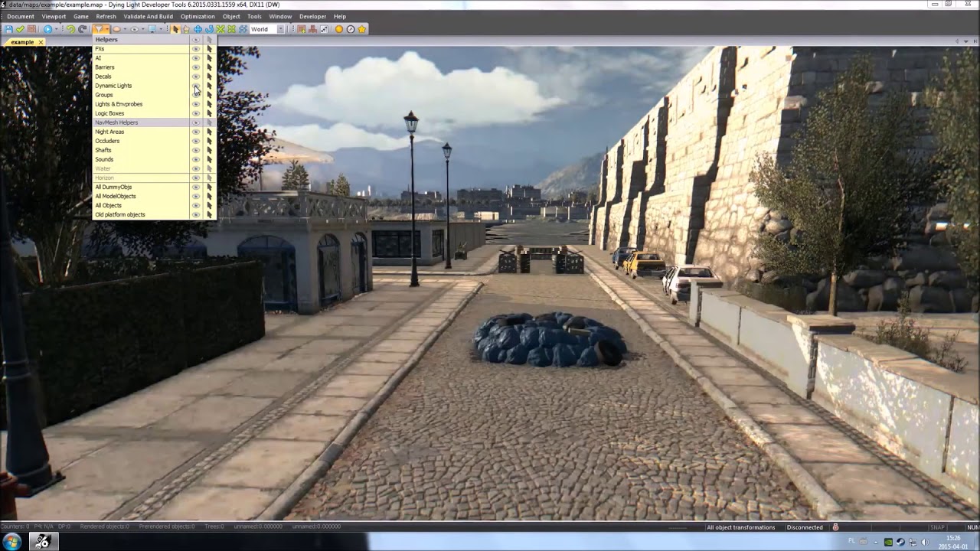
Task: Toggle visibility eye for Sounds
Action: [x=196, y=159]
